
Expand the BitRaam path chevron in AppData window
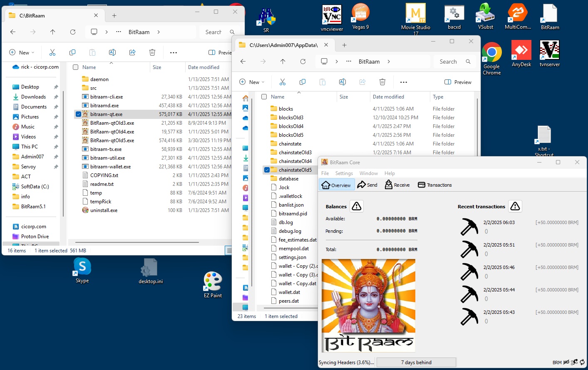pyautogui.click(x=389, y=62)
